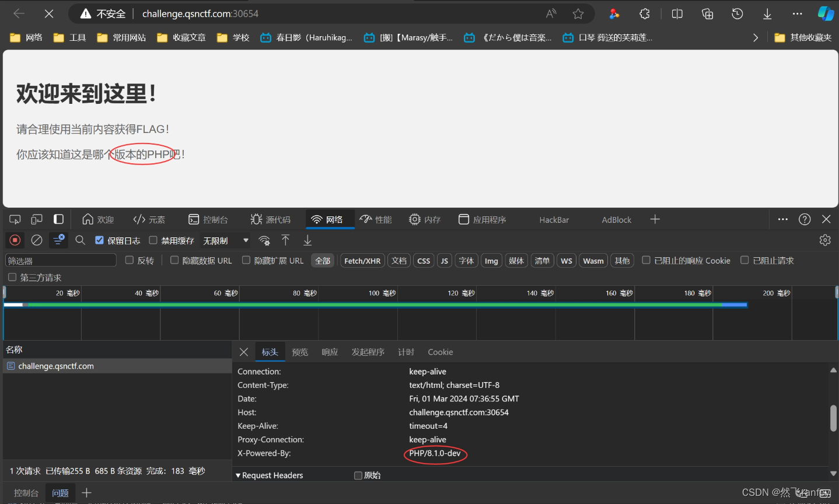
Task: Filter requests by WS
Action: coord(567,261)
